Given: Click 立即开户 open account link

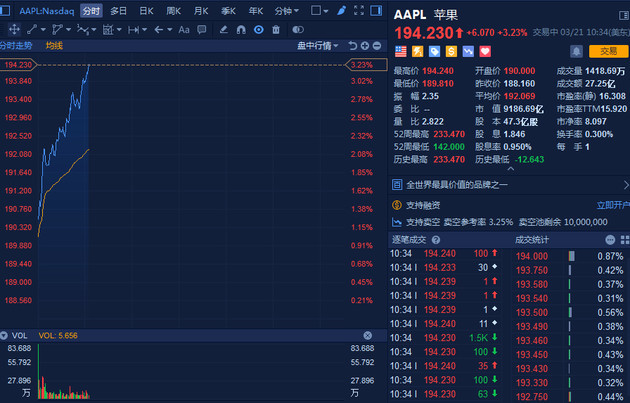Looking at the screenshot, I should pos(613,206).
